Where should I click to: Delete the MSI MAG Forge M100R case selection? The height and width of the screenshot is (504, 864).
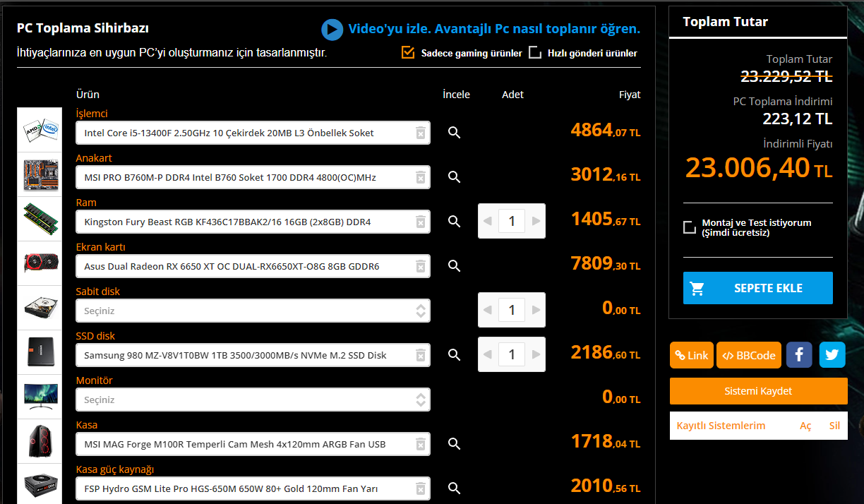420,445
